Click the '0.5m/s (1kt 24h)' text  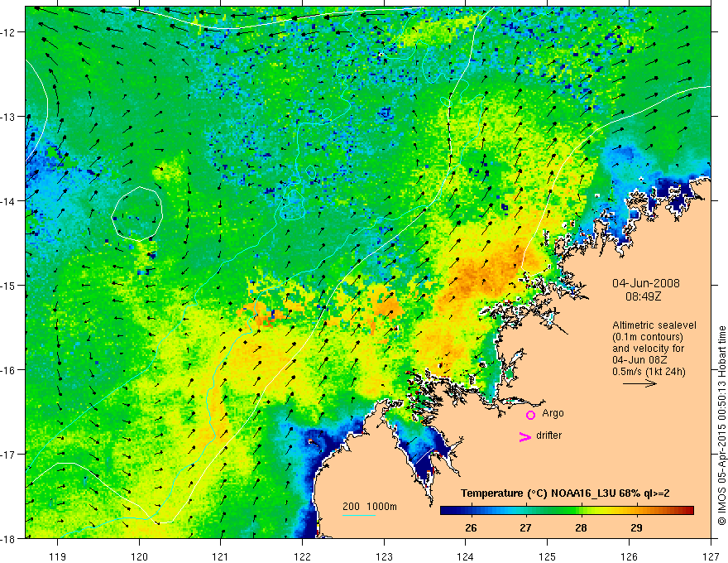pyautogui.click(x=649, y=372)
